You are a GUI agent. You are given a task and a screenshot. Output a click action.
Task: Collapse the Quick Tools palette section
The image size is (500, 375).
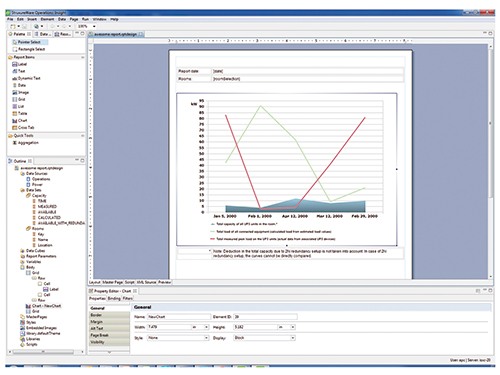tap(82, 136)
